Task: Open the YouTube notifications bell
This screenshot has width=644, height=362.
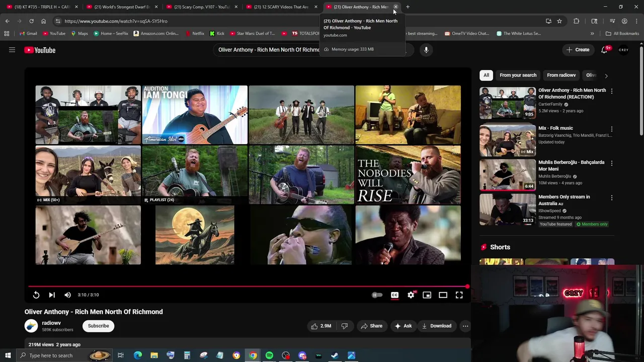Action: pyautogui.click(x=604, y=50)
